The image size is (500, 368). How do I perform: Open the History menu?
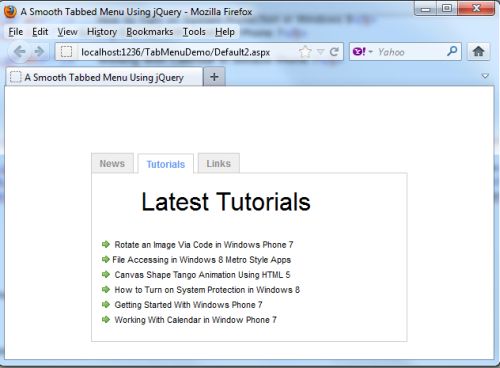pyautogui.click(x=102, y=32)
